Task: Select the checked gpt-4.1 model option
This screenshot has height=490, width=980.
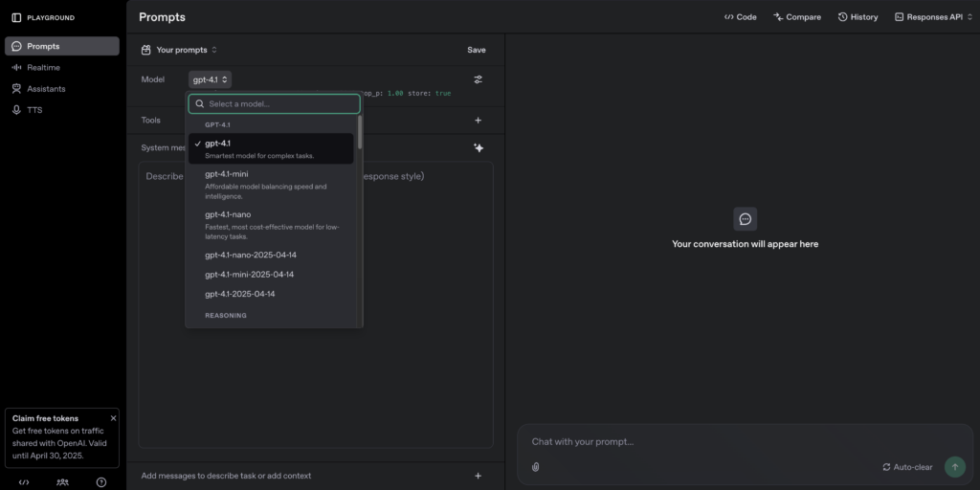Action: (x=271, y=148)
